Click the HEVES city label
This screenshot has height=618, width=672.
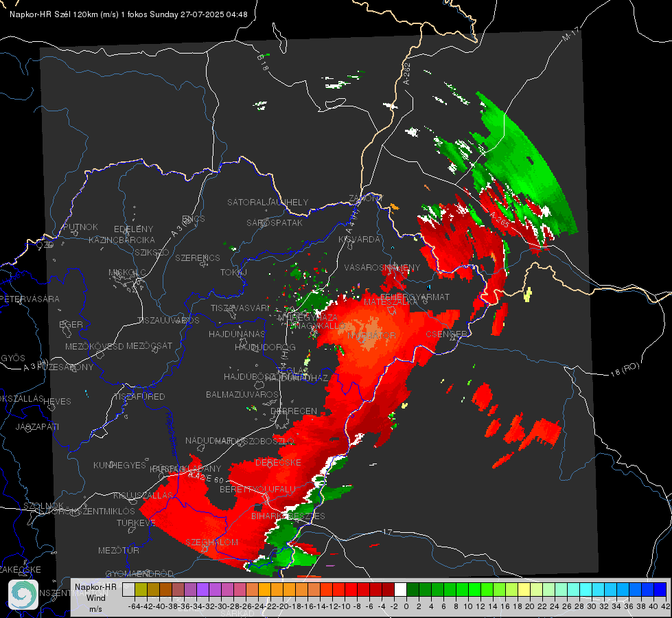57,402
